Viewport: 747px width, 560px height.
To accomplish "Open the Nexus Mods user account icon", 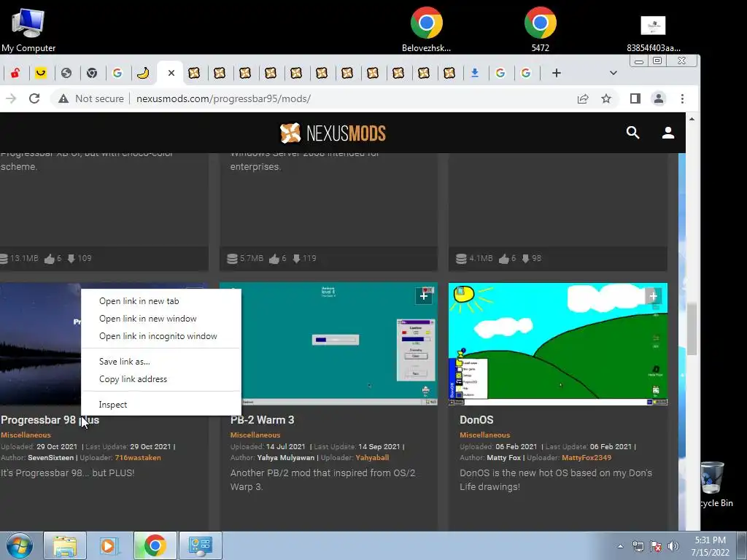I will 668,133.
